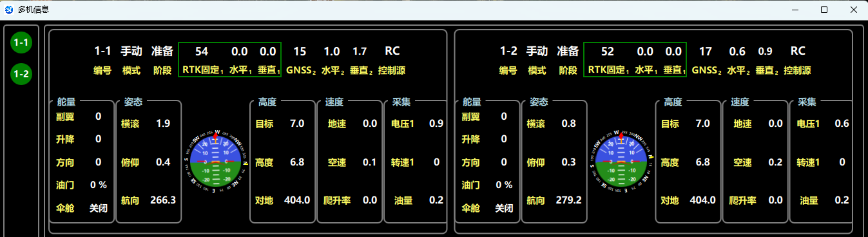Click the GNSS2 label in panel 1-2
868x237 pixels.
pos(707,70)
